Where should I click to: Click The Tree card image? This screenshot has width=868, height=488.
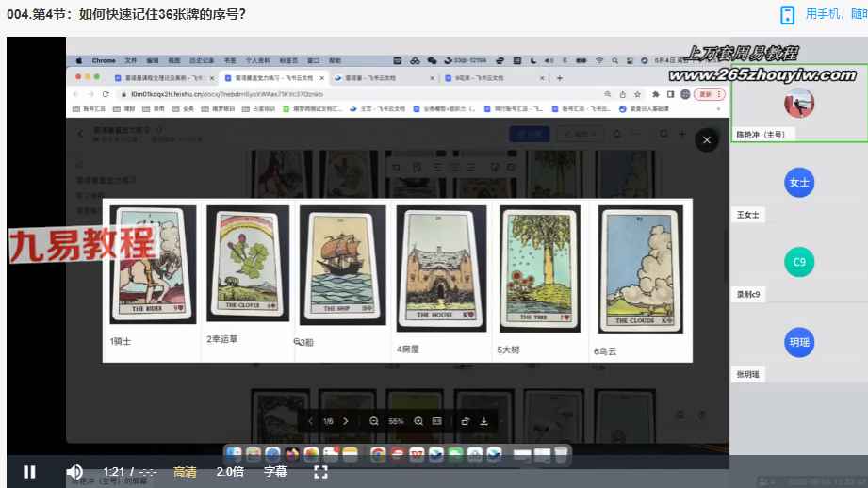pos(540,268)
